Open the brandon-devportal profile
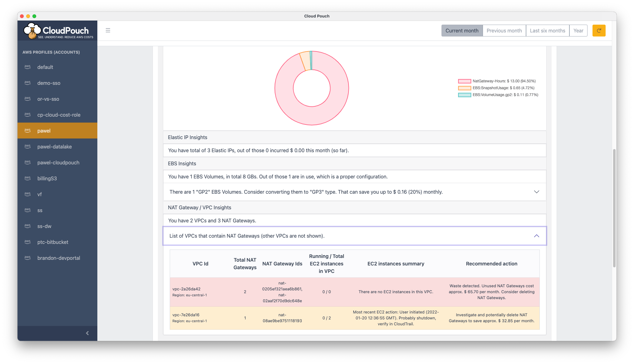Image resolution: width=634 pixels, height=364 pixels. (57, 258)
